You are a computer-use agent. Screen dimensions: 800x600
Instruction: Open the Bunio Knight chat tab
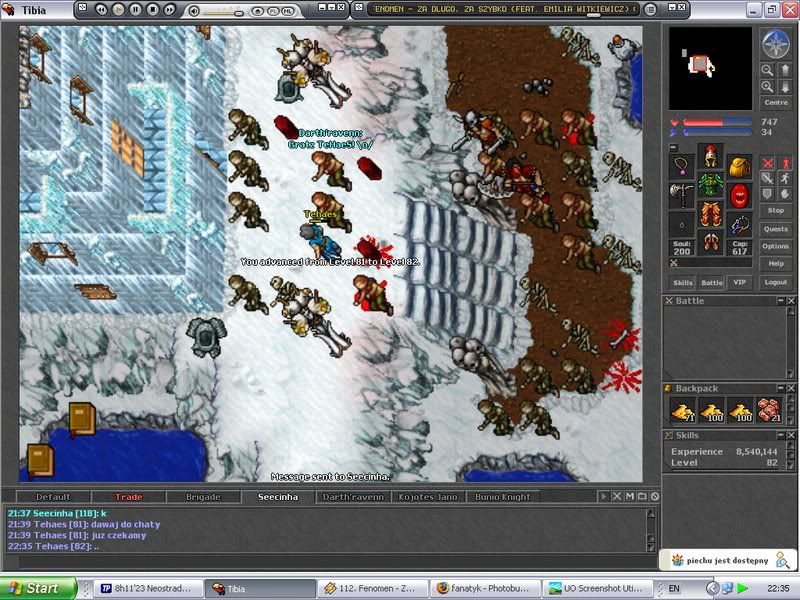pyautogui.click(x=503, y=497)
